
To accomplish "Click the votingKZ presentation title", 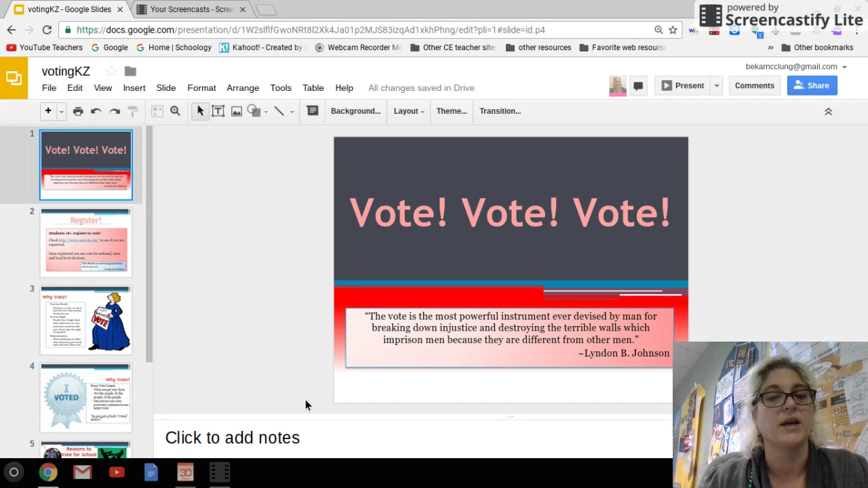I will point(66,71).
